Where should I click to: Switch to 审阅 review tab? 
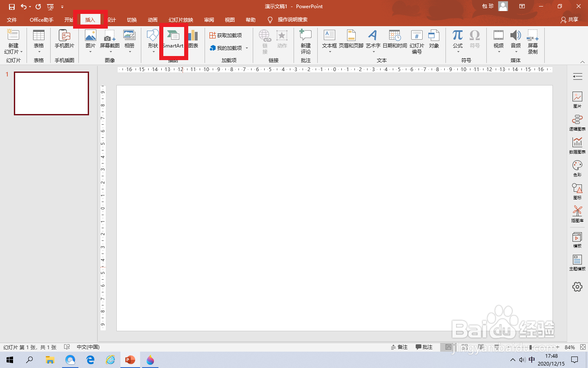[209, 20]
